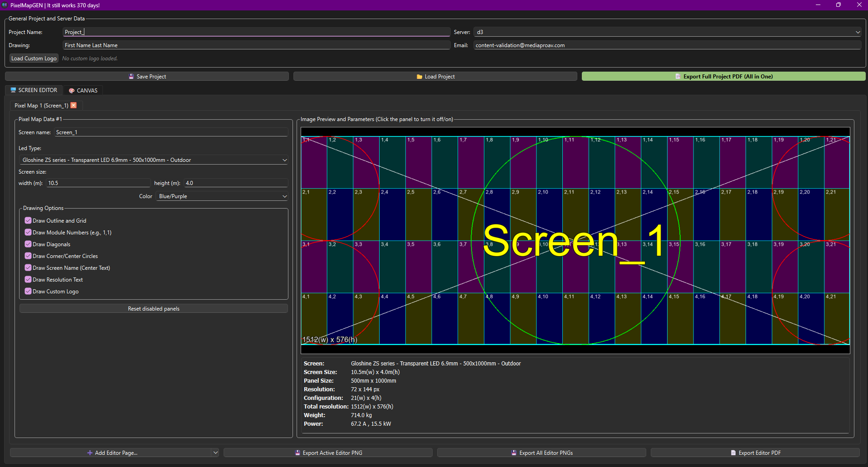Click the PDF icon on Export Full Project
The image size is (868, 467).
tap(678, 77)
